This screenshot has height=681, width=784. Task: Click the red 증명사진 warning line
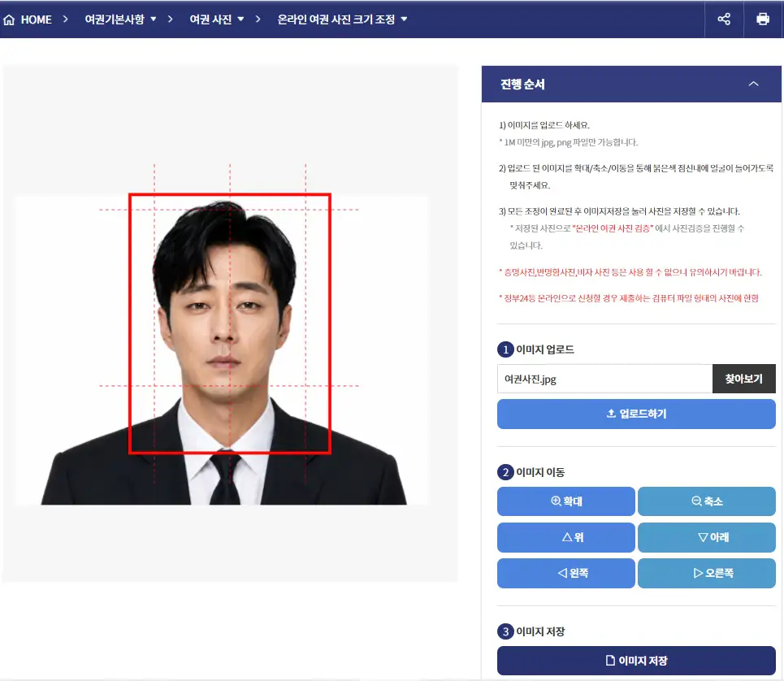[630, 272]
